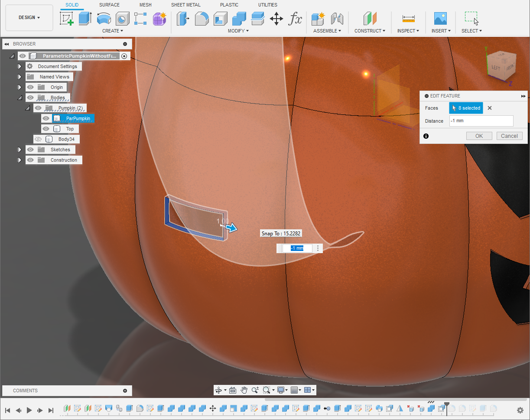This screenshot has height=420, width=530.
Task: Open the SOLID tab
Action: tap(72, 5)
